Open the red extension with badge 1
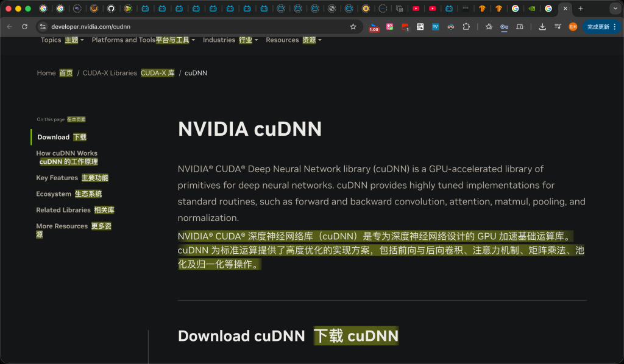This screenshot has height=364, width=624. 405,27
